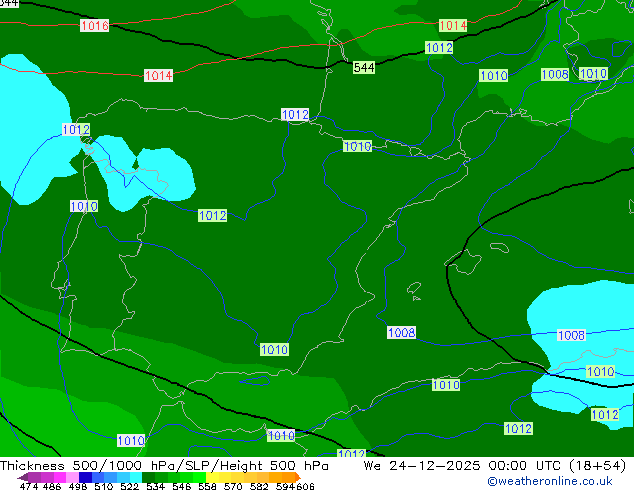
Task: Click the bright yellow swatch above 558
Action: (x=212, y=477)
